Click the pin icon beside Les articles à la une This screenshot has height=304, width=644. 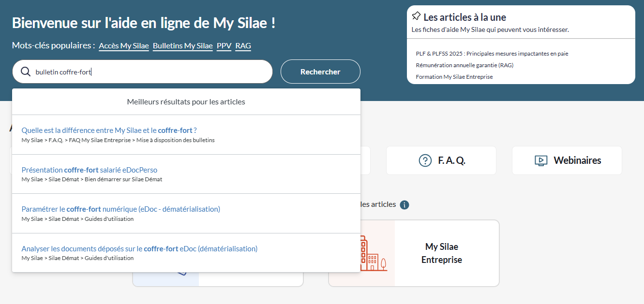[416, 16]
